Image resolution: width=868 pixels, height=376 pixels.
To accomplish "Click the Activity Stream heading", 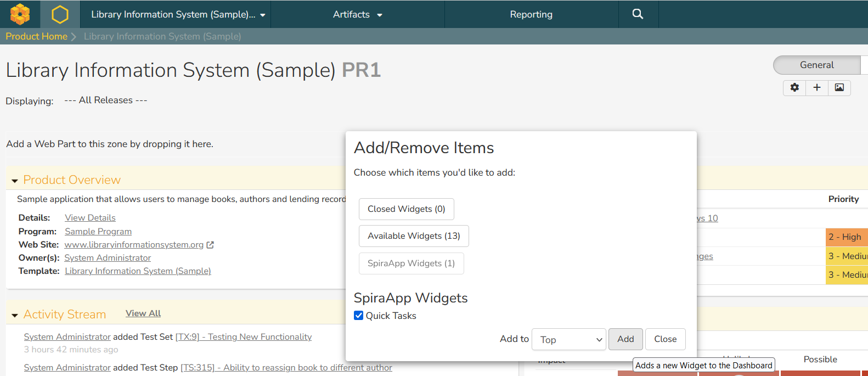I will 65,315.
